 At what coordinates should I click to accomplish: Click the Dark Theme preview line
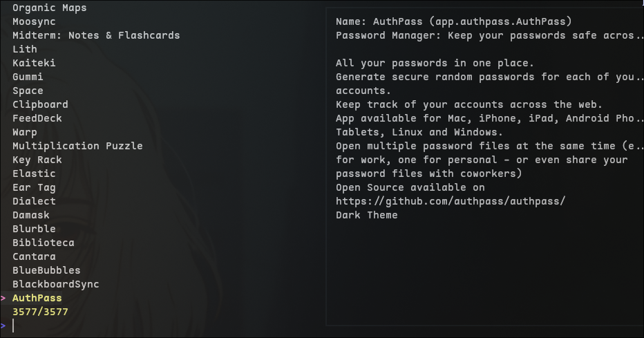367,215
